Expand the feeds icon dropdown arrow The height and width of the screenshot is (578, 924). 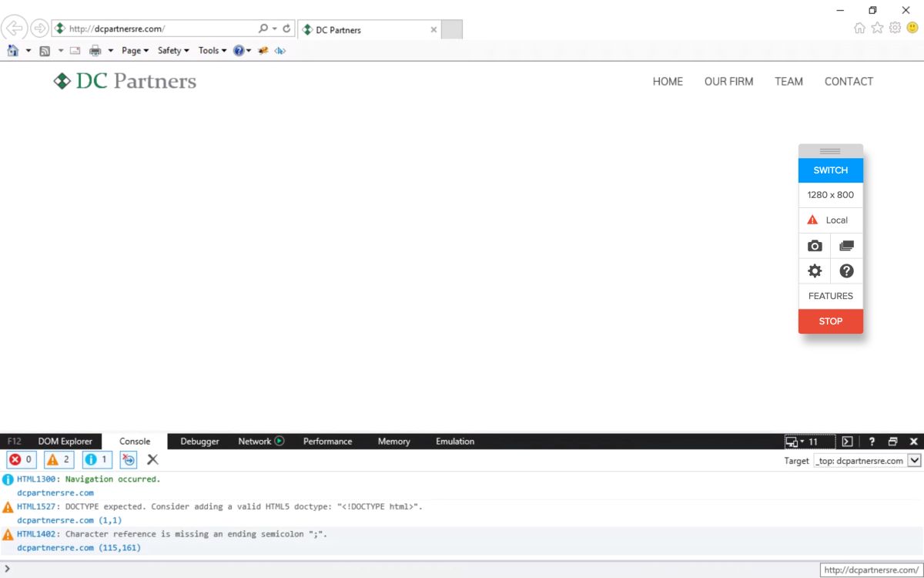60,51
